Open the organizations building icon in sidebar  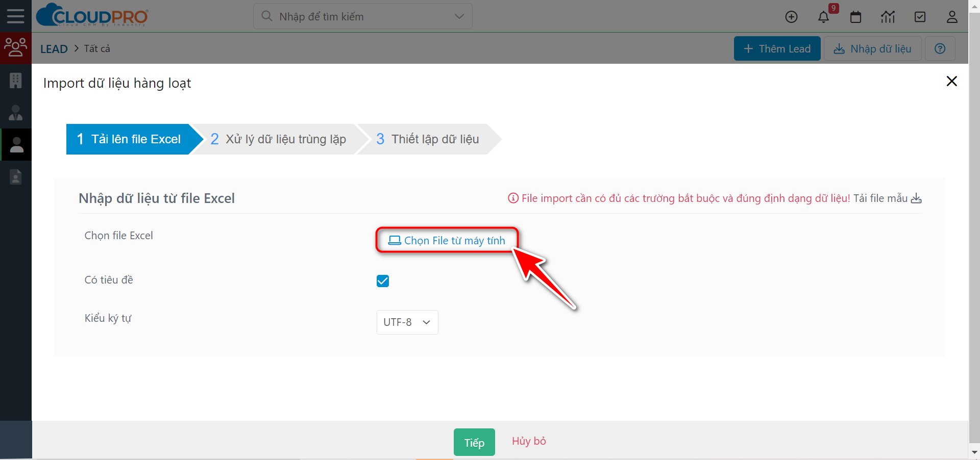pyautogui.click(x=16, y=81)
